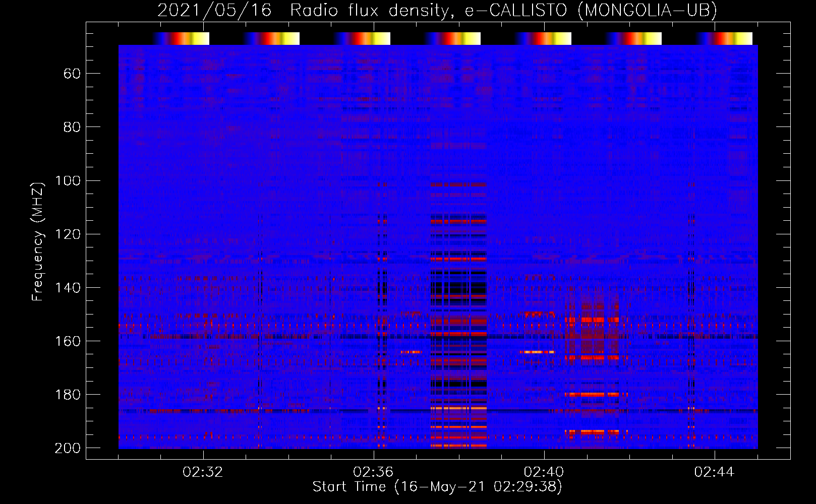This screenshot has width=816, height=504.
Task: Click the 'Start Time (16-May-21 02:29:38)' label
Action: tap(437, 487)
